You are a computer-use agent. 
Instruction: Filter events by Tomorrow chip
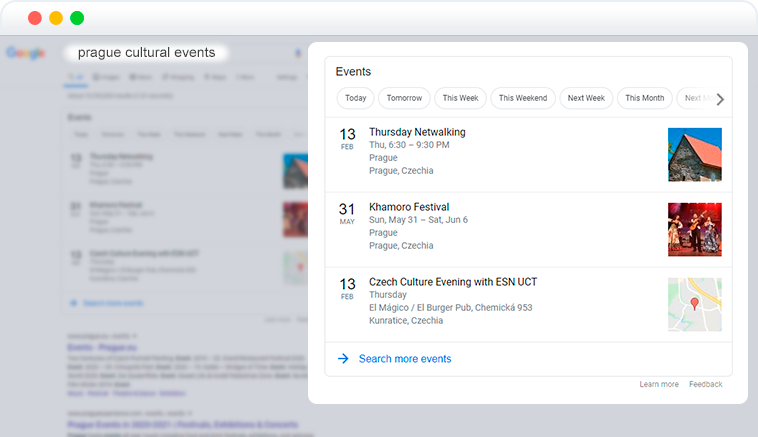pos(404,98)
